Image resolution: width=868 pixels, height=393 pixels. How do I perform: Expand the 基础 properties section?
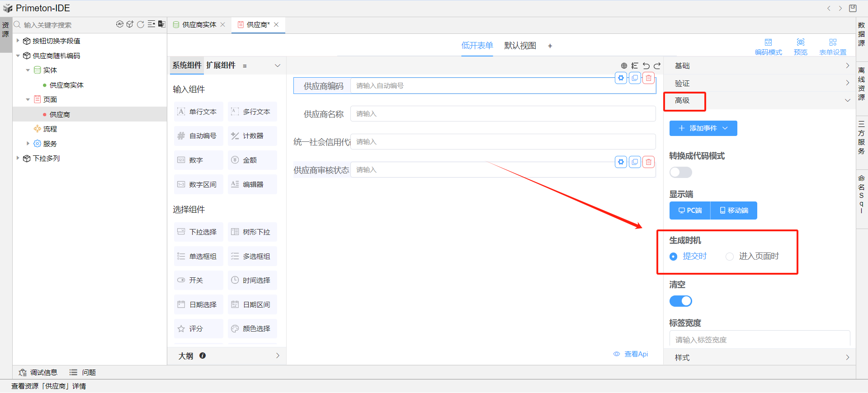[x=759, y=66]
